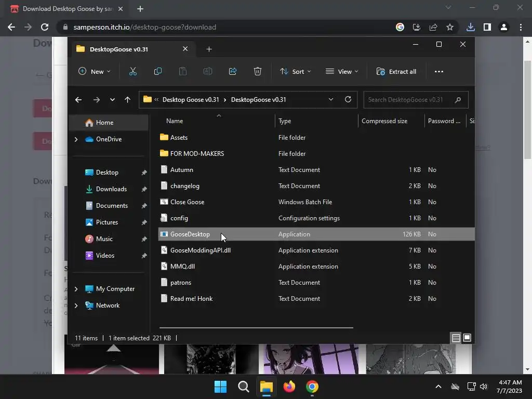
Task: Open Chrome downloads icon
Action: pyautogui.click(x=471, y=27)
